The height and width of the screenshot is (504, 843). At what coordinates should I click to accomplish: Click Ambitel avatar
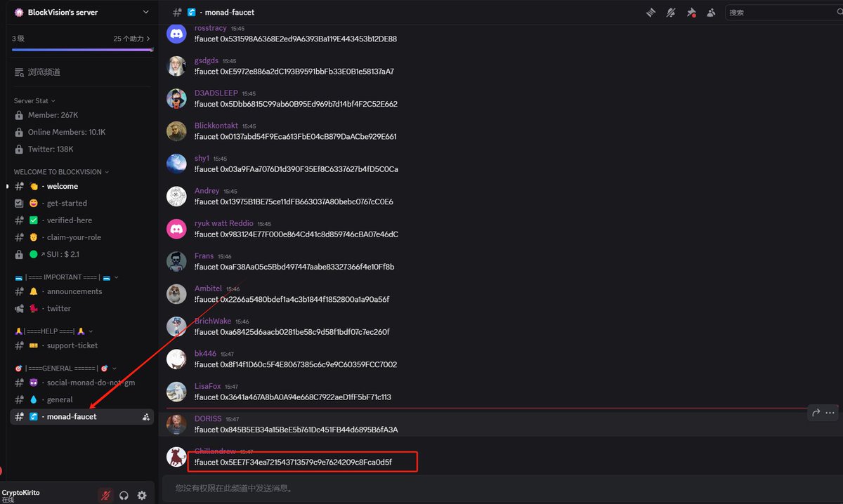176,294
